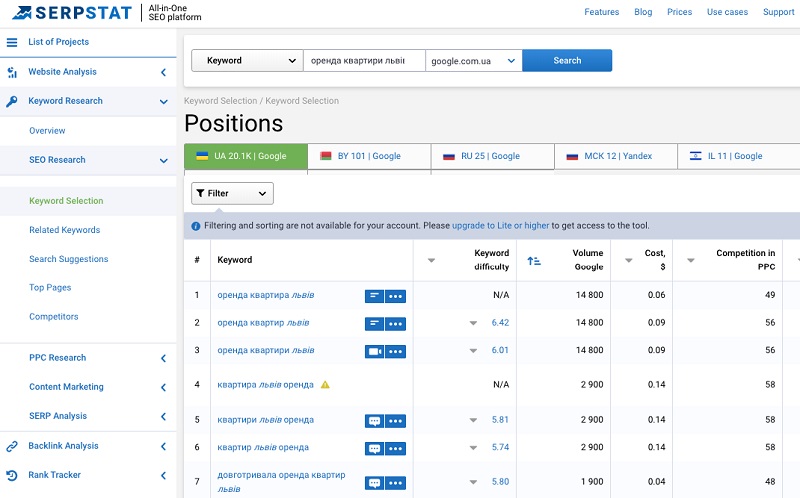
Task: Click sort arrow beside Keyword difficulty header
Action: [431, 260]
